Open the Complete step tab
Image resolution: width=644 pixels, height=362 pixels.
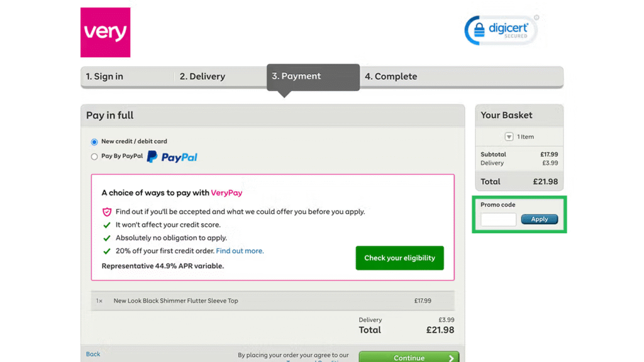coord(391,77)
